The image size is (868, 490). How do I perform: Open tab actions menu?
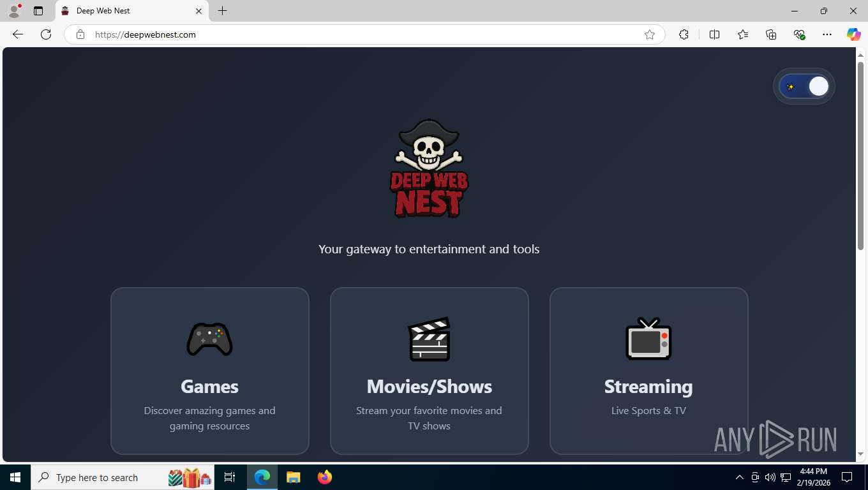(38, 11)
